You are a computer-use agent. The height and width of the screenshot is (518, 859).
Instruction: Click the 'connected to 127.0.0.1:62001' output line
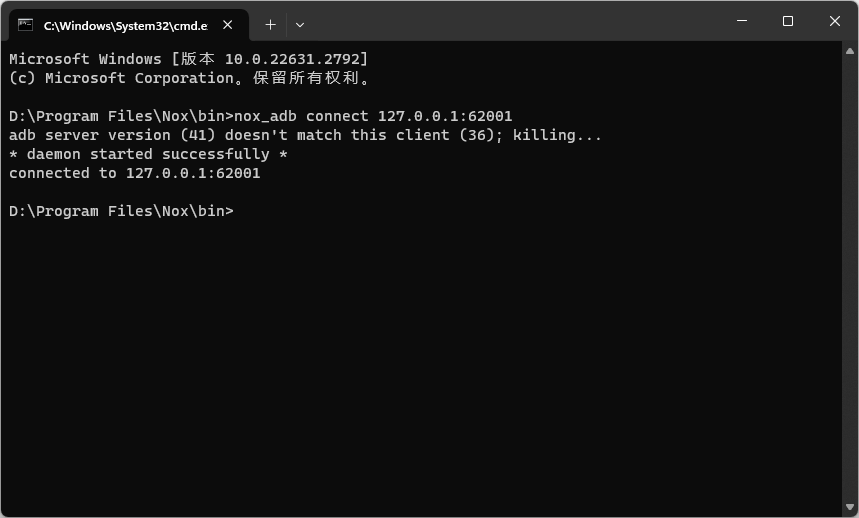[135, 173]
